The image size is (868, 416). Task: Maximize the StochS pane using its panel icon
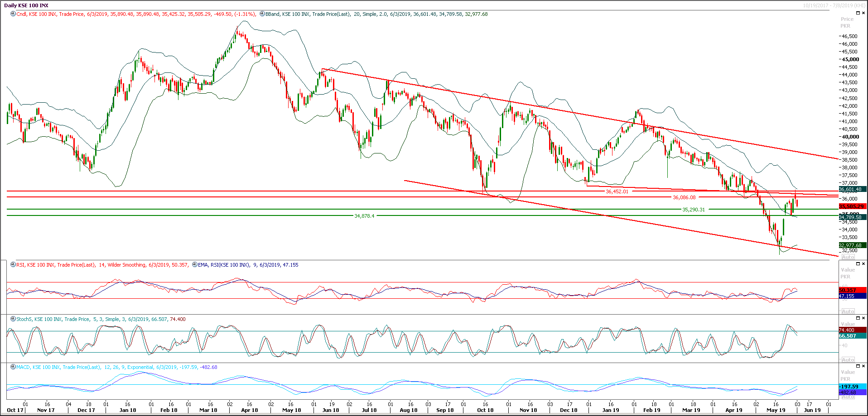click(858, 317)
